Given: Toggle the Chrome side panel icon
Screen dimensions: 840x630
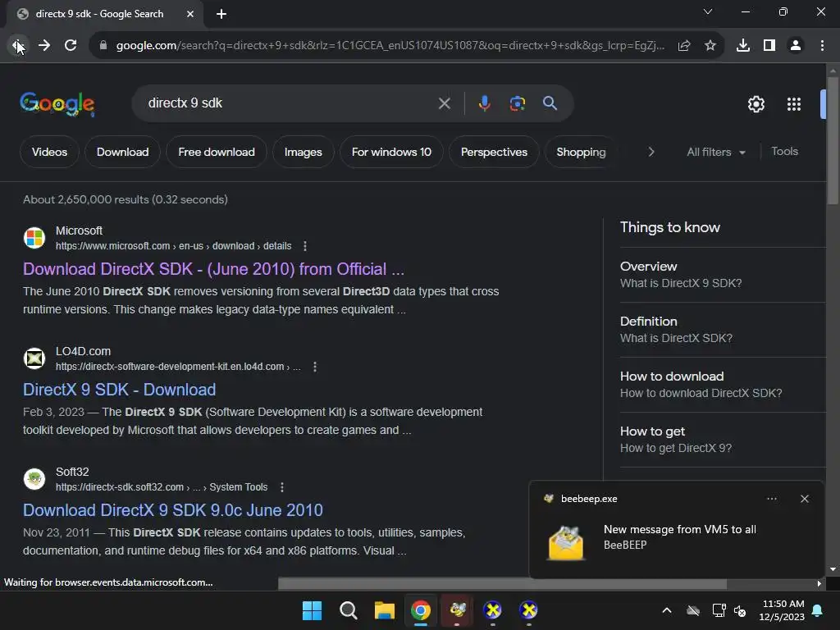Looking at the screenshot, I should [x=769, y=46].
